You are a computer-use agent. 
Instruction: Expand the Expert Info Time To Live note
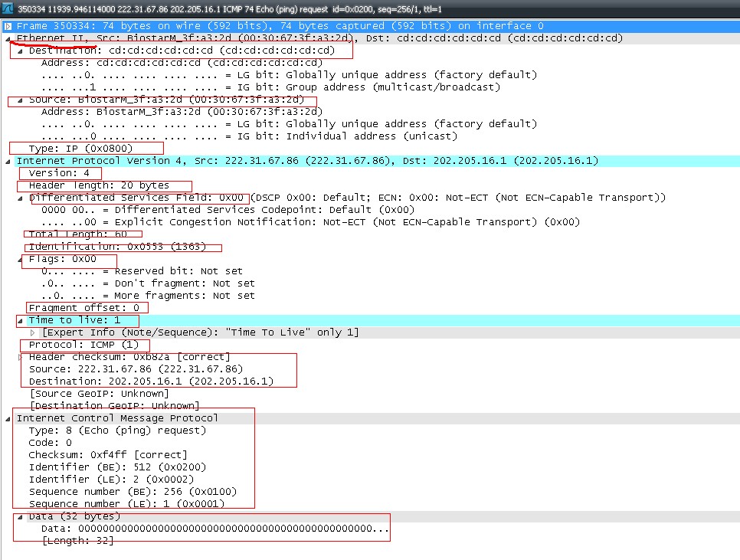[x=32, y=332]
